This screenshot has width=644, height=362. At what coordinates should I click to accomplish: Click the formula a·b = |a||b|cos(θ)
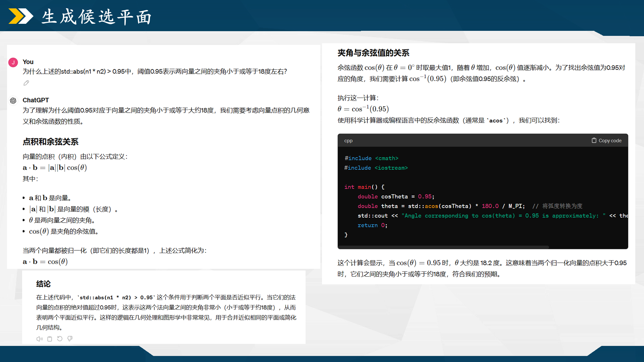[x=55, y=168]
